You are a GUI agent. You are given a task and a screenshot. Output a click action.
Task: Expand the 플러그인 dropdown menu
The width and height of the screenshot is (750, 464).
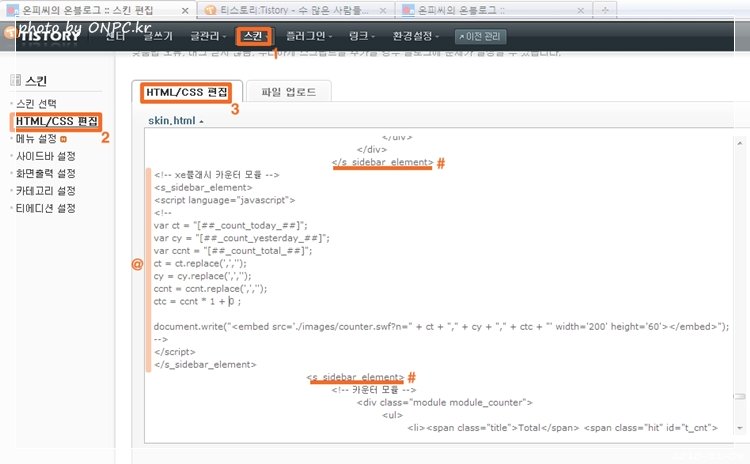point(309,36)
